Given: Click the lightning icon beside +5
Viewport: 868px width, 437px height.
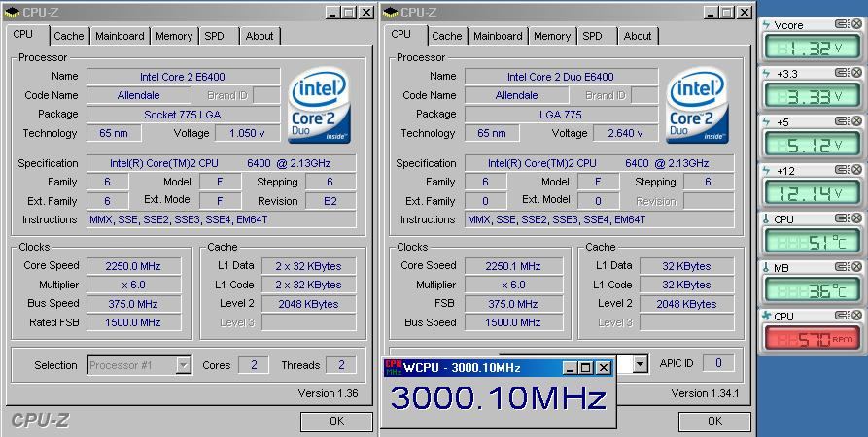Looking at the screenshot, I should [x=766, y=122].
